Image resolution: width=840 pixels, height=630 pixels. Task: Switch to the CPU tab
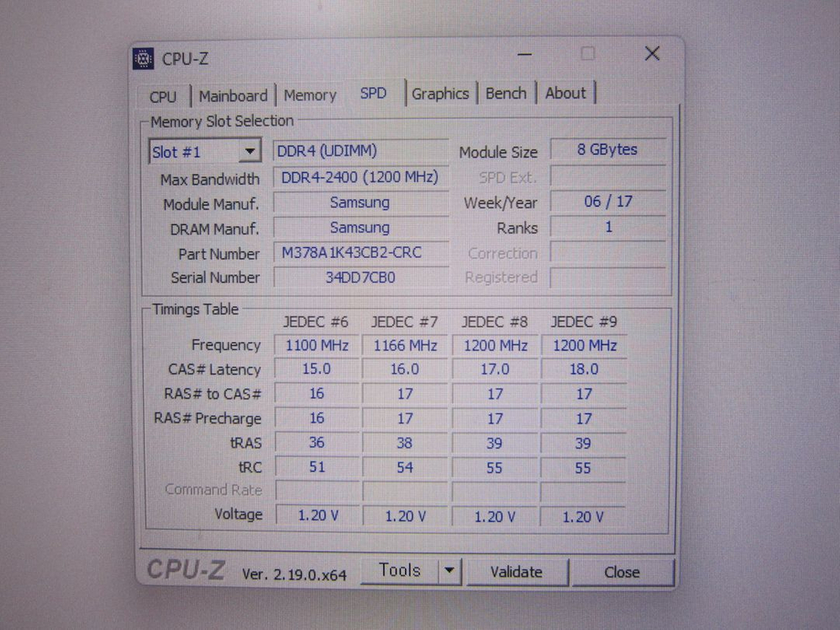click(x=163, y=94)
